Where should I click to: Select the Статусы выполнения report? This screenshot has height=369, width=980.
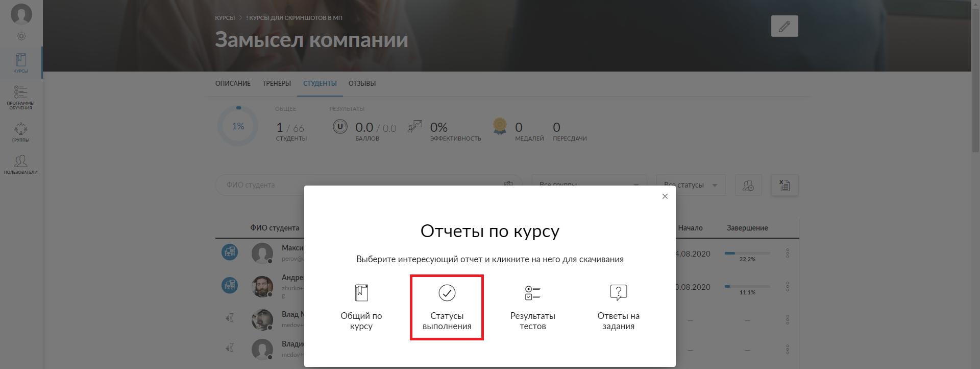click(447, 307)
